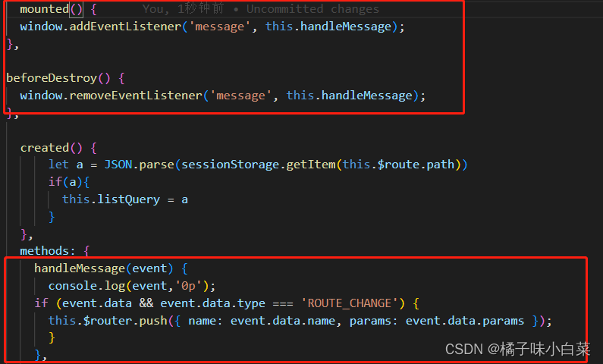Screen dimensions: 603x364
Task: Click the 'ROUTE_CHANGE' string literal
Action: [x=349, y=303]
